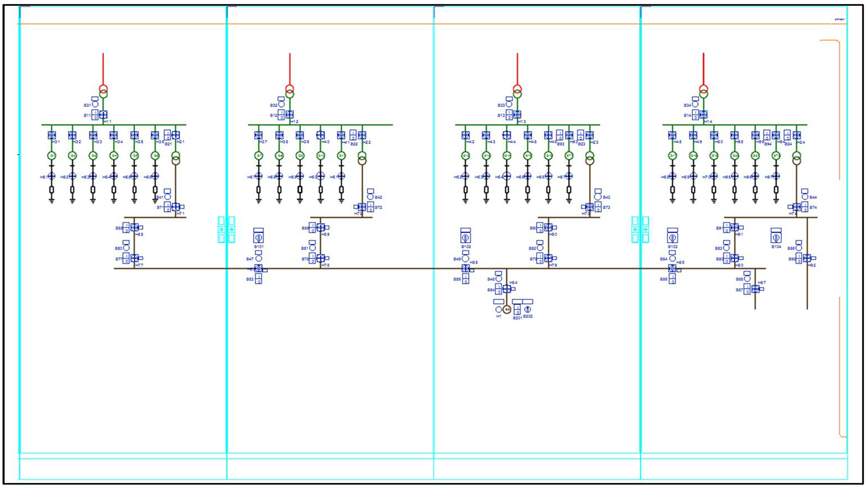Screen dimensions: 868x489
Task: Click the B202 selector symbol
Action: point(527,309)
